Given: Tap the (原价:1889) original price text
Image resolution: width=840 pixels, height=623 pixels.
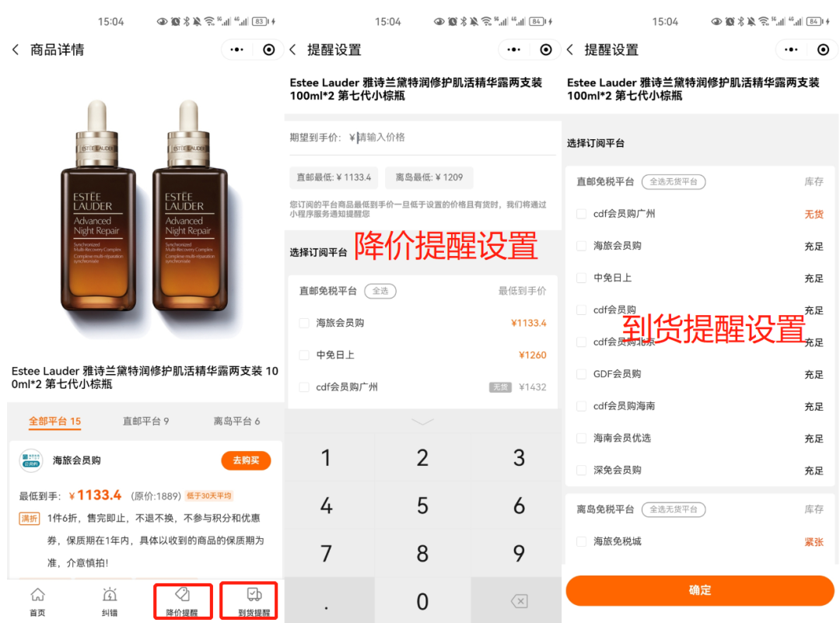Looking at the screenshot, I should pos(156,496).
